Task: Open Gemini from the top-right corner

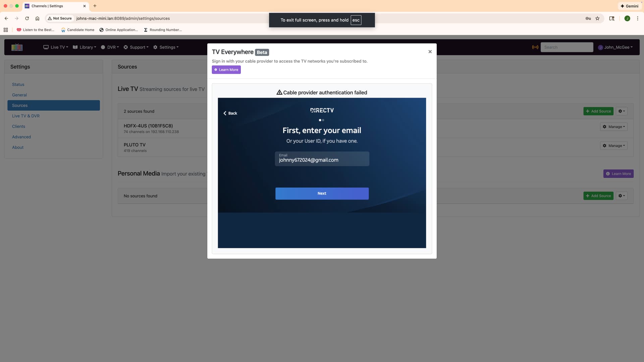Action: (x=629, y=6)
